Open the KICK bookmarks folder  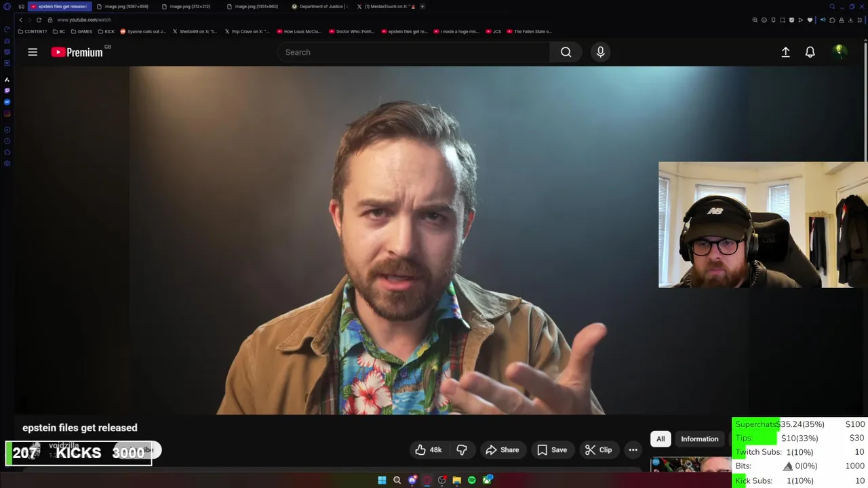[x=106, y=31]
